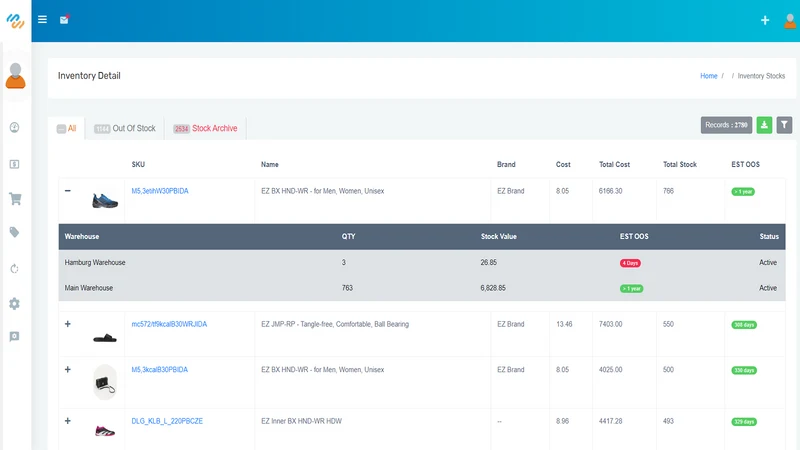Click the EST OOS header in main table
This screenshot has width=800, height=450.
(745, 164)
